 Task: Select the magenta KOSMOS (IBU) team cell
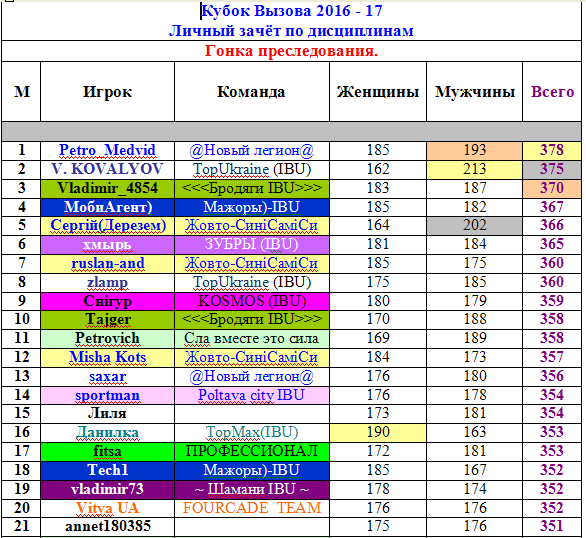[252, 301]
